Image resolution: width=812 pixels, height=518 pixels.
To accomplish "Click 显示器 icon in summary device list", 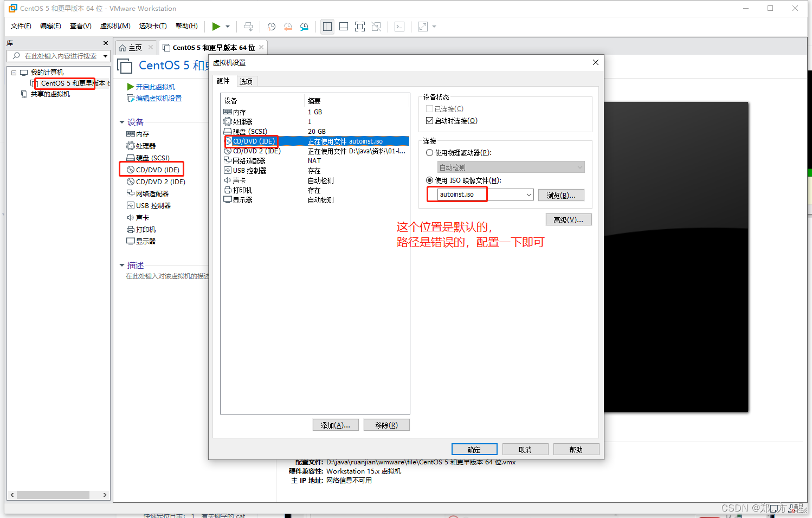I will (130, 241).
